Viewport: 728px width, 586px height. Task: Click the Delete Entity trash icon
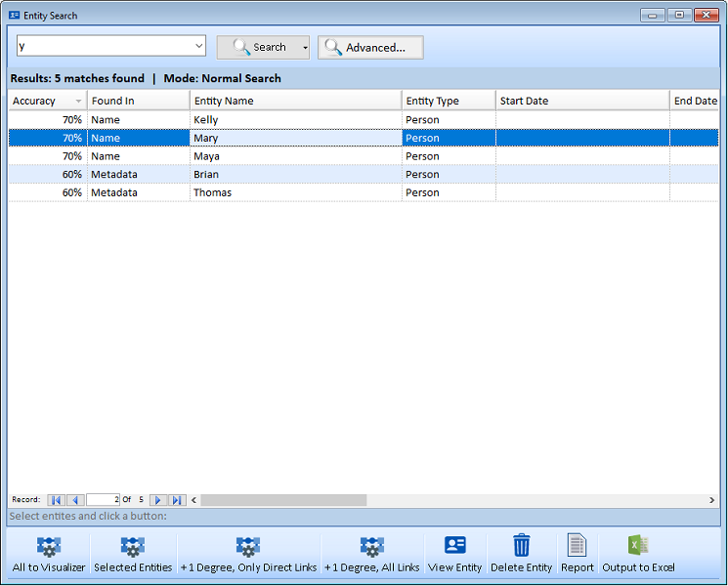pyautogui.click(x=522, y=546)
